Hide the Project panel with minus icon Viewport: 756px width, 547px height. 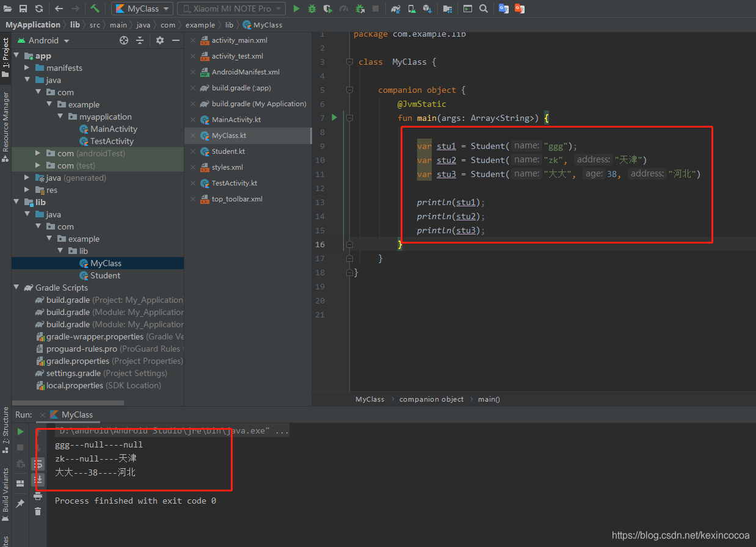click(176, 40)
